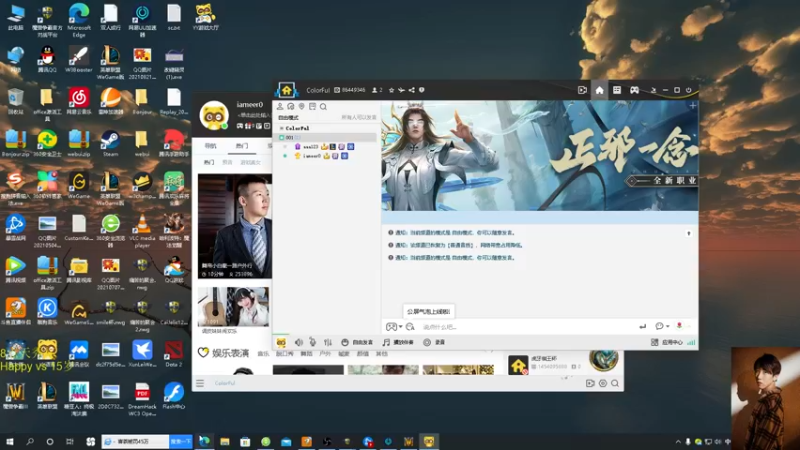Click the Windows Start button
Viewport: 800px width, 450px height.
[x=10, y=441]
